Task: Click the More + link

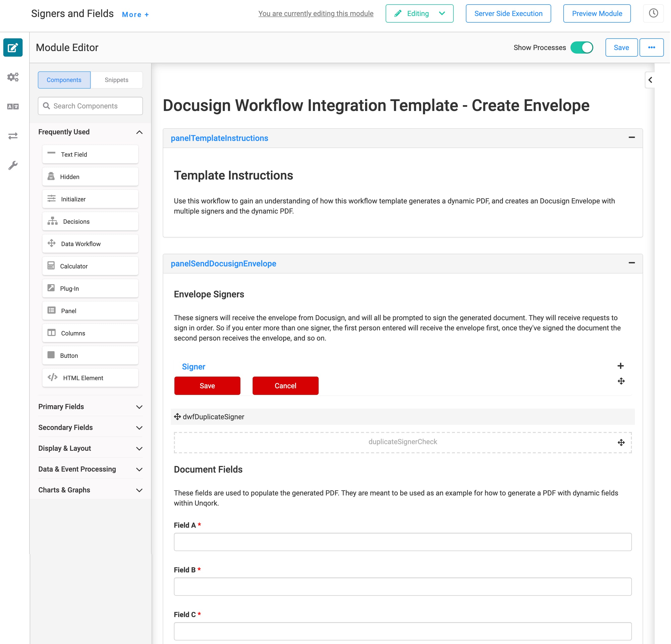Action: click(x=135, y=14)
